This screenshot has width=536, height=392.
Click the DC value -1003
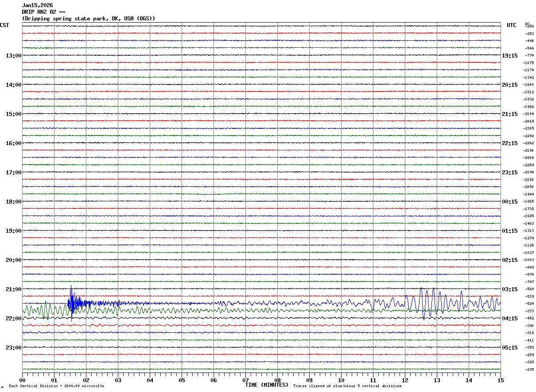[528, 260]
